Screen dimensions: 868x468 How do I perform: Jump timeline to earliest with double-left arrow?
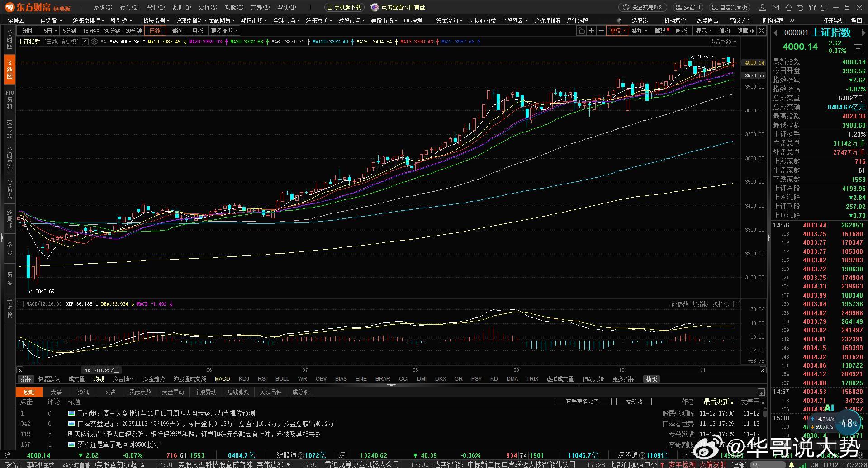20,370
